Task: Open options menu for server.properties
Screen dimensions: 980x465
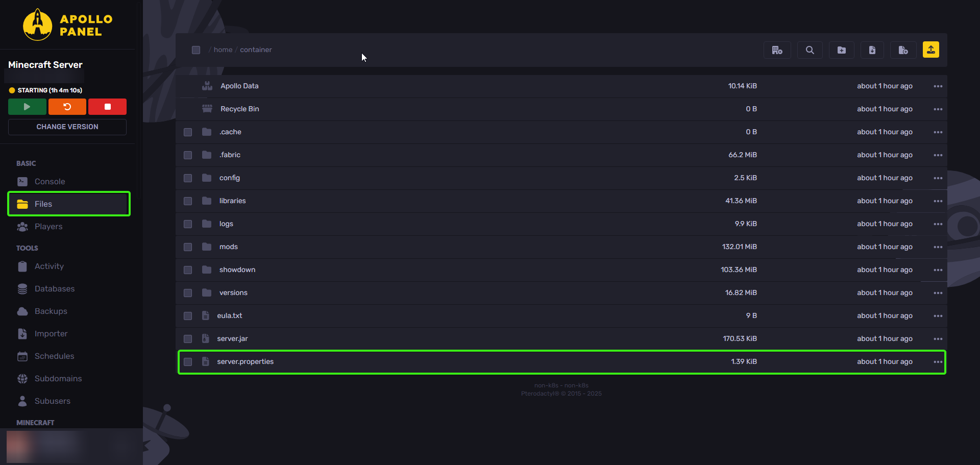Action: click(x=938, y=362)
